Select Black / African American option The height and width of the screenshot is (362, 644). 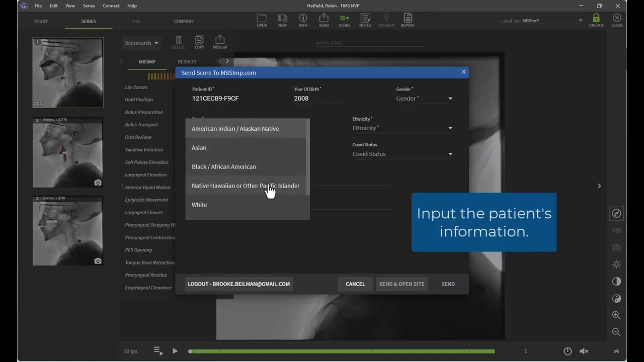pyautogui.click(x=246, y=167)
